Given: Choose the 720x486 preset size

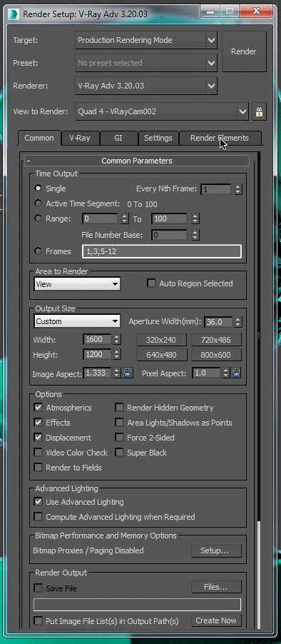Looking at the screenshot, I should tap(216, 340).
